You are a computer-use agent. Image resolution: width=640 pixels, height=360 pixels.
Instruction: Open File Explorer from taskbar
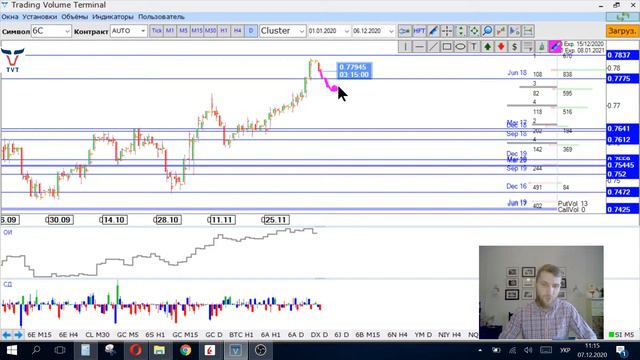tap(159, 350)
